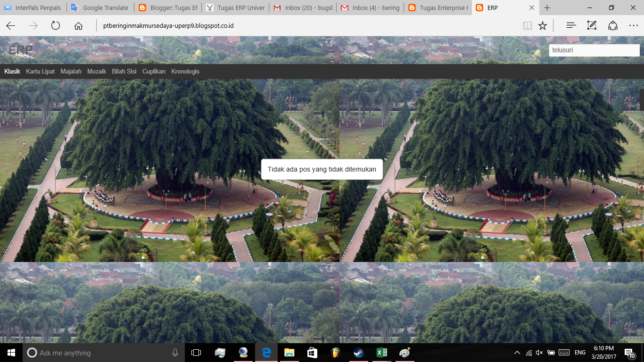Image resolution: width=644 pixels, height=362 pixels.
Task: Open FL Studio taskbar icon
Action: coord(335,353)
